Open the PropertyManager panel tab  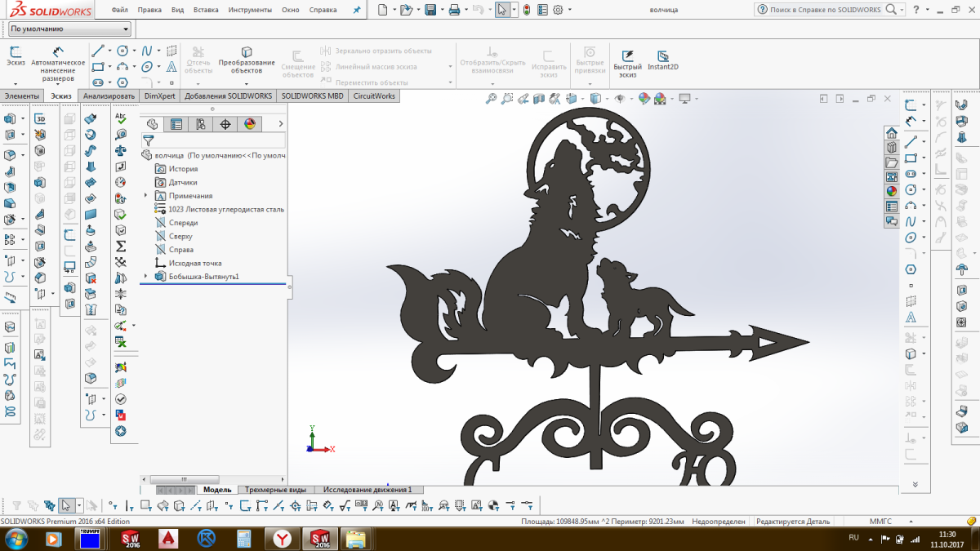point(176,124)
